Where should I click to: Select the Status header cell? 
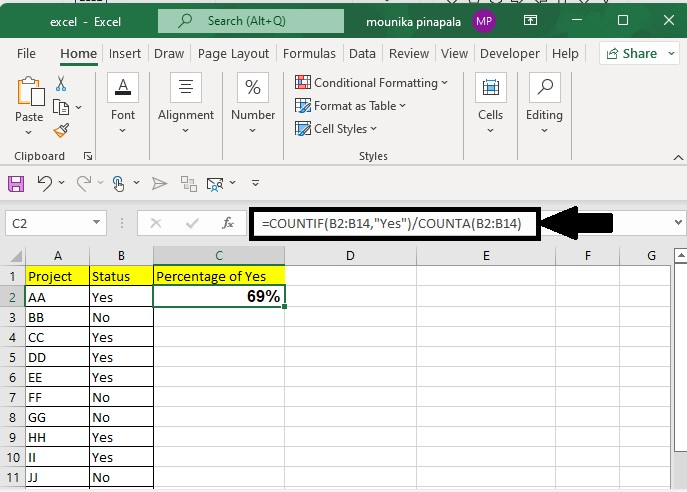pyautogui.click(x=121, y=276)
